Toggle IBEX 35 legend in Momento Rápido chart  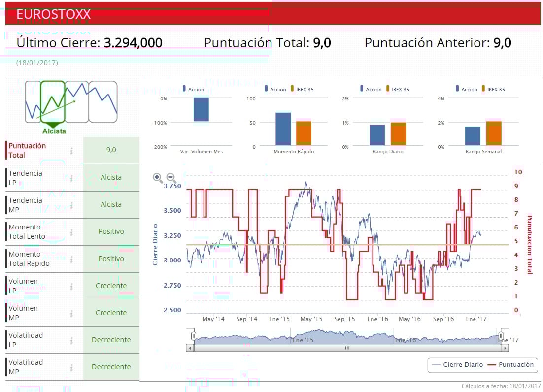pos(303,89)
